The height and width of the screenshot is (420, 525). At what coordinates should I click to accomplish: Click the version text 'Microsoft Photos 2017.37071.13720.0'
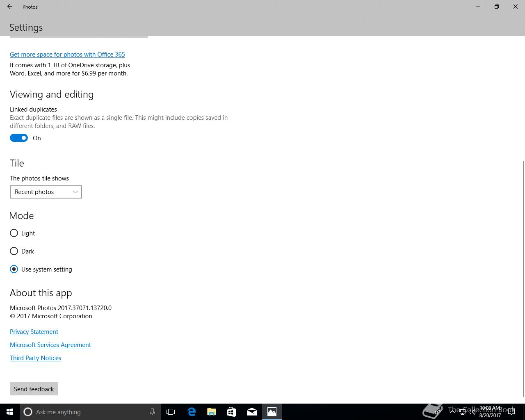61,308
